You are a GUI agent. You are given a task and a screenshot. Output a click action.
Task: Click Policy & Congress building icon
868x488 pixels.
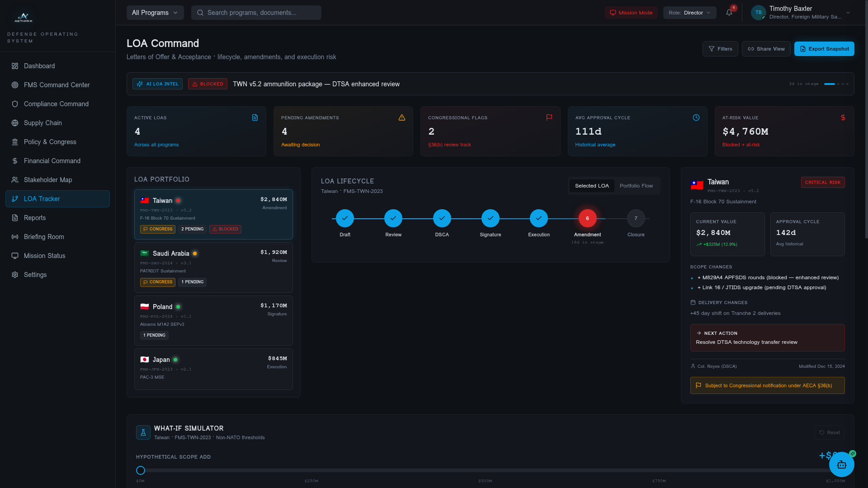[x=15, y=142]
